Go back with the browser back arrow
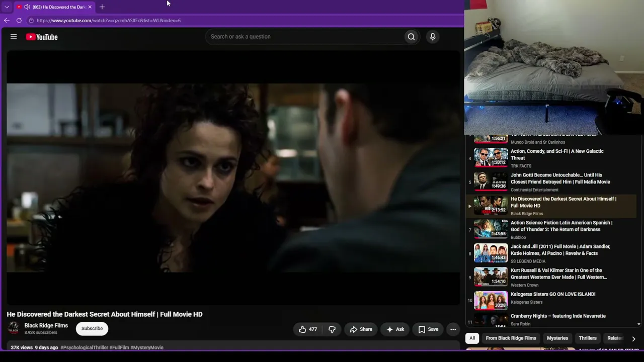The image size is (644, 362). [x=7, y=21]
